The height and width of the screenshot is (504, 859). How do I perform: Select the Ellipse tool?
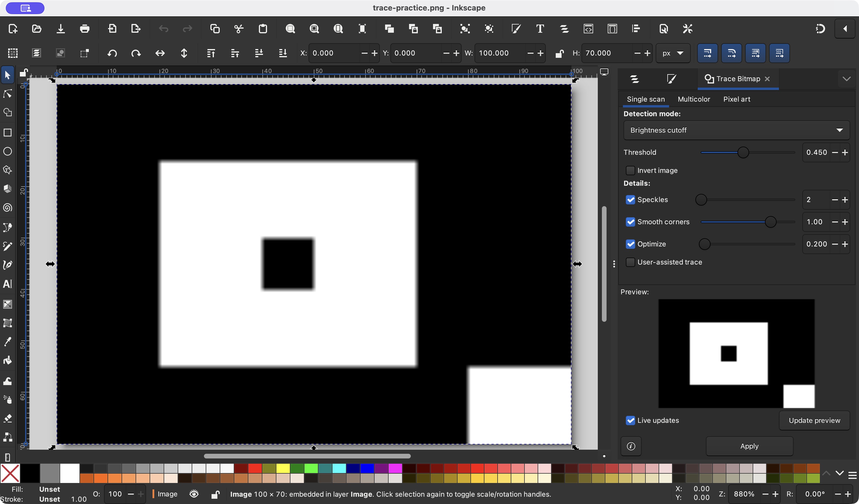8,151
